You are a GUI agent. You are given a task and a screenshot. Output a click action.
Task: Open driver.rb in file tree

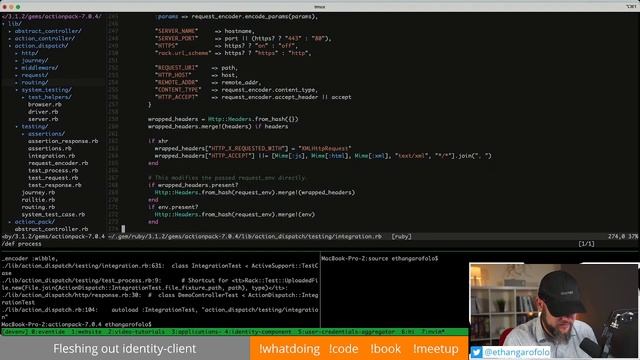pyautogui.click(x=43, y=112)
